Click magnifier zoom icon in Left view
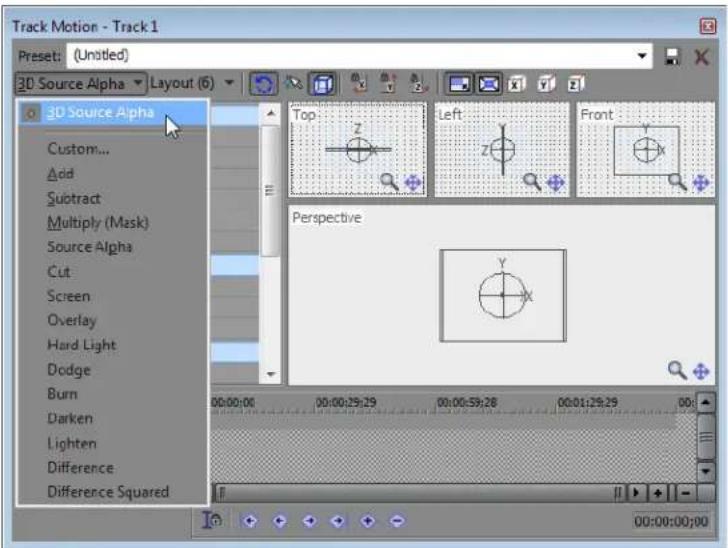Screen dimensions: 728x548 532,182
